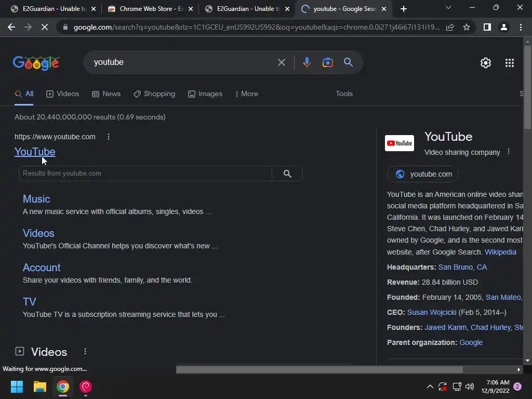532x399 pixels.
Task: Open the Wikipedia link
Action: pos(500,252)
